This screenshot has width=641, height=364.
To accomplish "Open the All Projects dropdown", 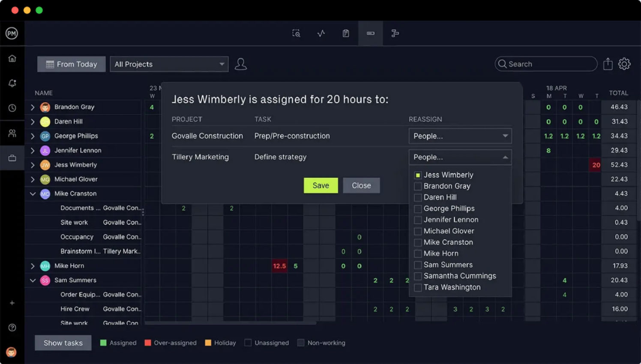I will click(169, 64).
